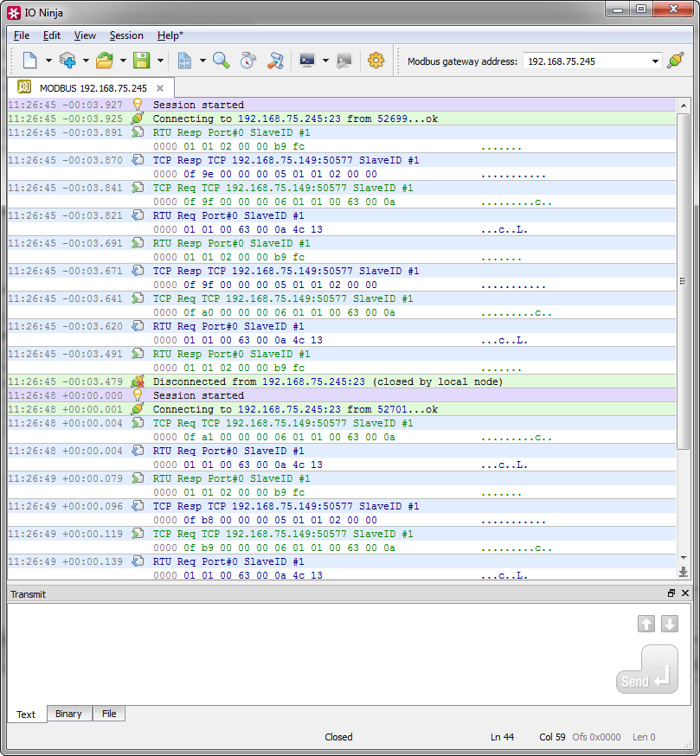Click the magnifier Find icon in toolbar
Viewport: 700px width, 756px height.
(x=222, y=61)
